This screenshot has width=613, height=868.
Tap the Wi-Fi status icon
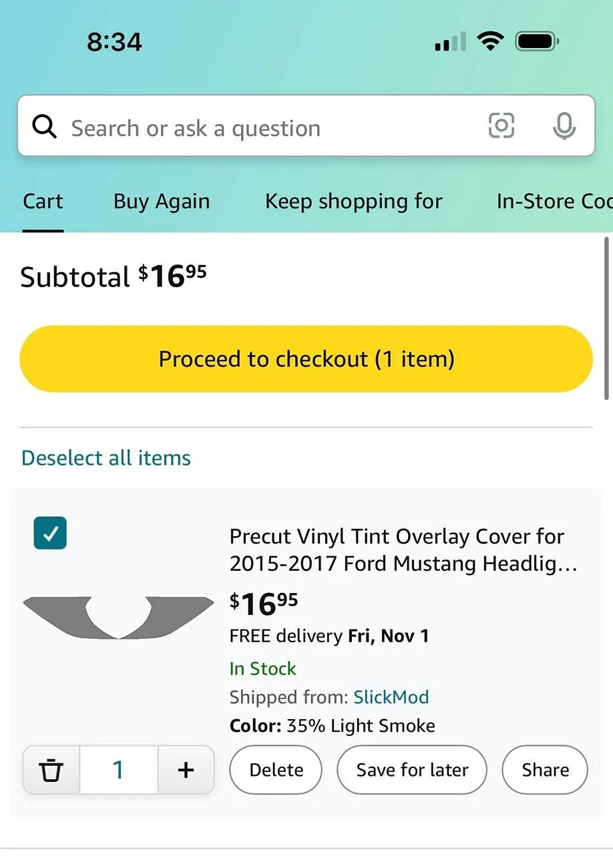[x=490, y=42]
